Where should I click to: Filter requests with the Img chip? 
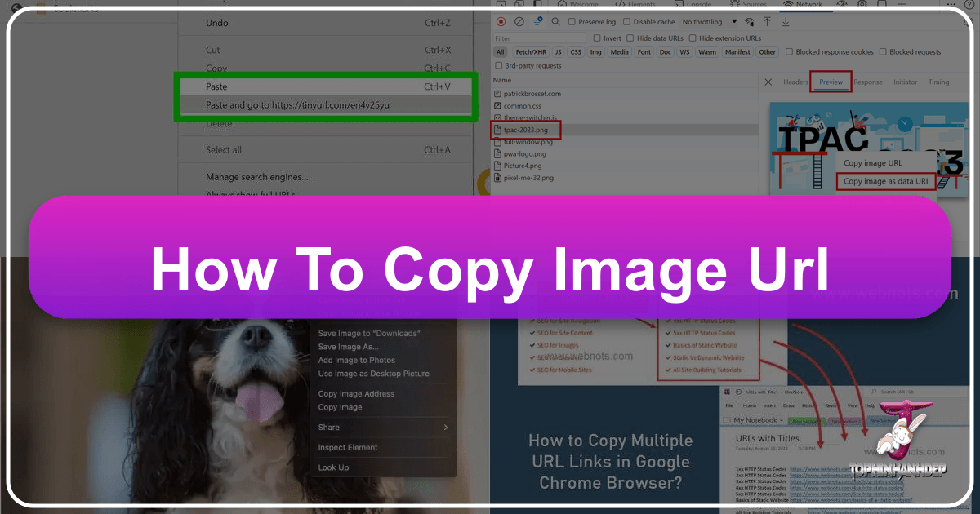595,51
